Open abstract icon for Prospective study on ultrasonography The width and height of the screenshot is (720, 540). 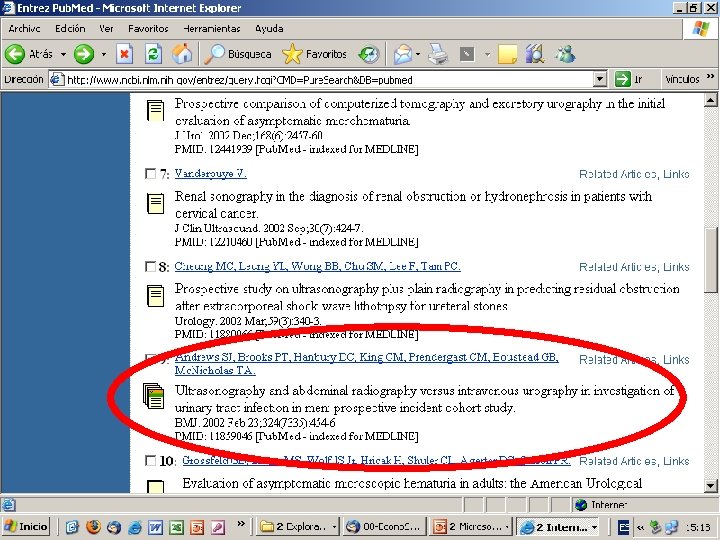point(155,296)
